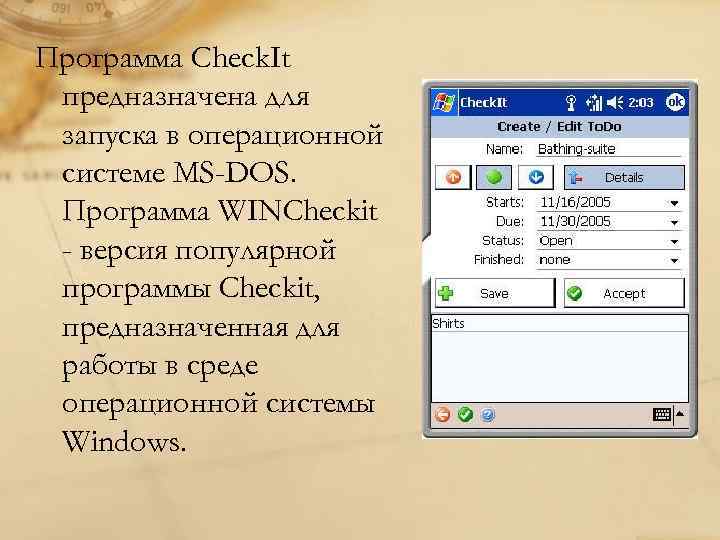This screenshot has height=540, width=720.
Task: Open help with the blue question icon
Action: click(x=488, y=415)
